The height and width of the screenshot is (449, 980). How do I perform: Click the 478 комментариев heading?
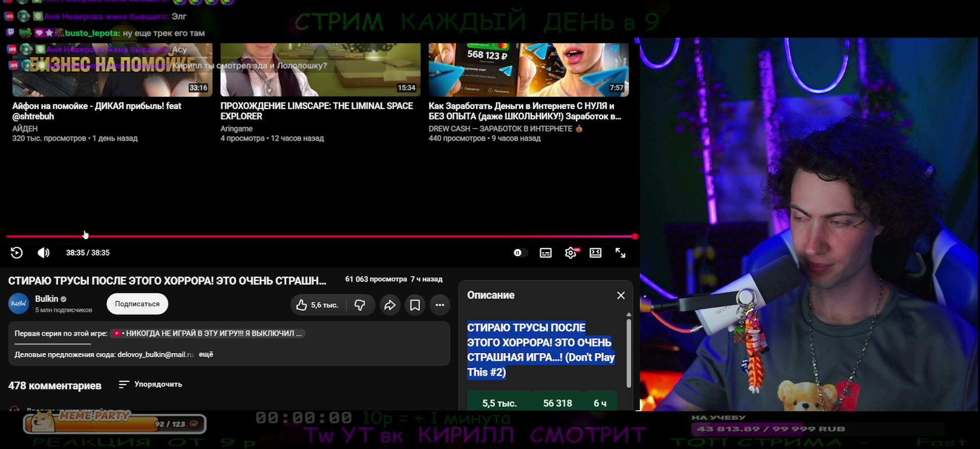55,386
